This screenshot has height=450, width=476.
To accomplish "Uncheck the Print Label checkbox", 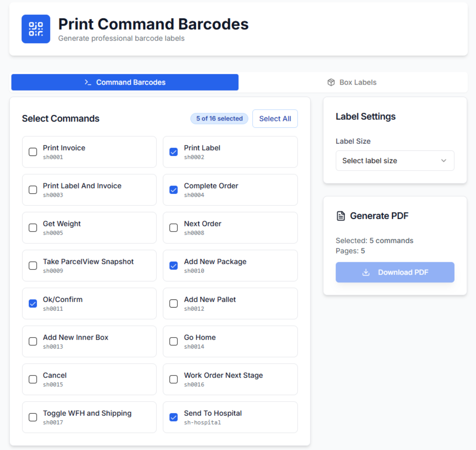I will click(173, 152).
